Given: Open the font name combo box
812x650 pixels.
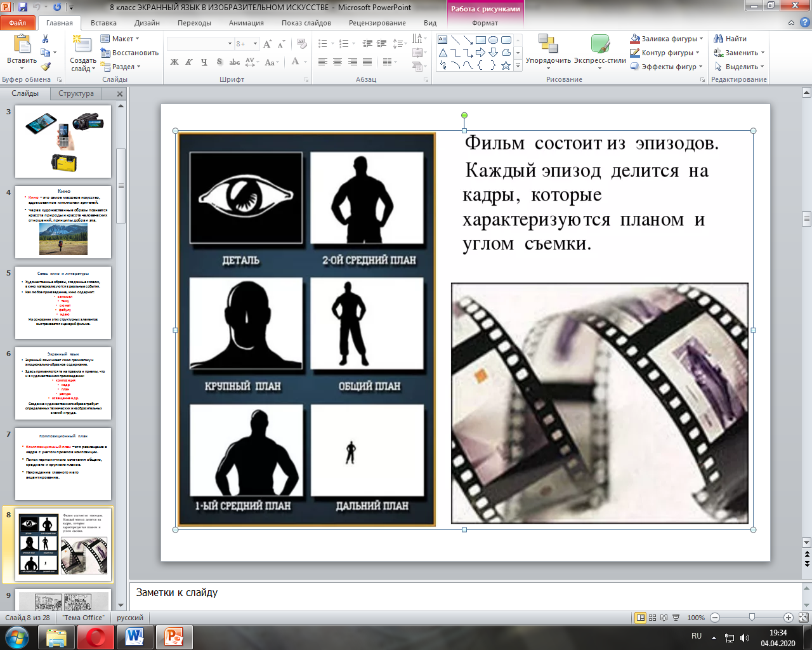Looking at the screenshot, I should 200,44.
